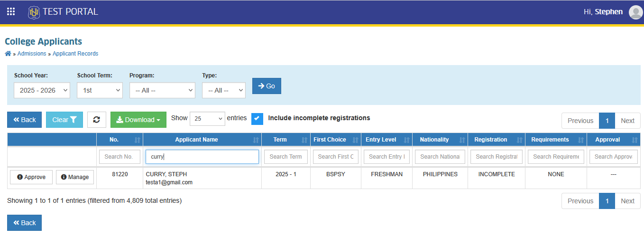644x247 pixels.
Task: Open the user avatar menu
Action: pos(635,12)
